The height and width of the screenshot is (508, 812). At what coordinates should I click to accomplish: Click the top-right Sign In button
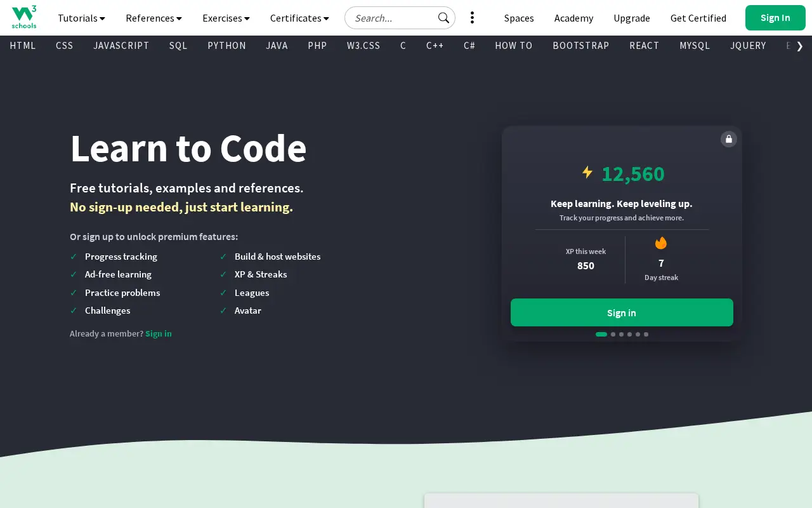(x=775, y=18)
